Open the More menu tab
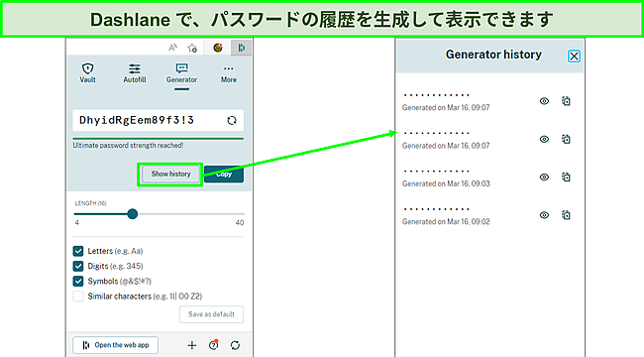644x357 pixels. pos(228,73)
